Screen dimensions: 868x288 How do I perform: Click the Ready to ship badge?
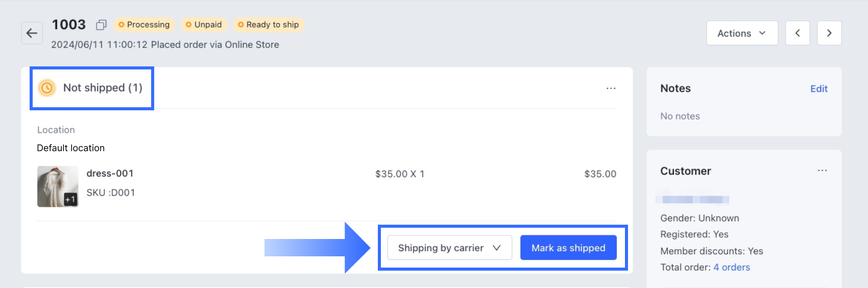pos(269,25)
